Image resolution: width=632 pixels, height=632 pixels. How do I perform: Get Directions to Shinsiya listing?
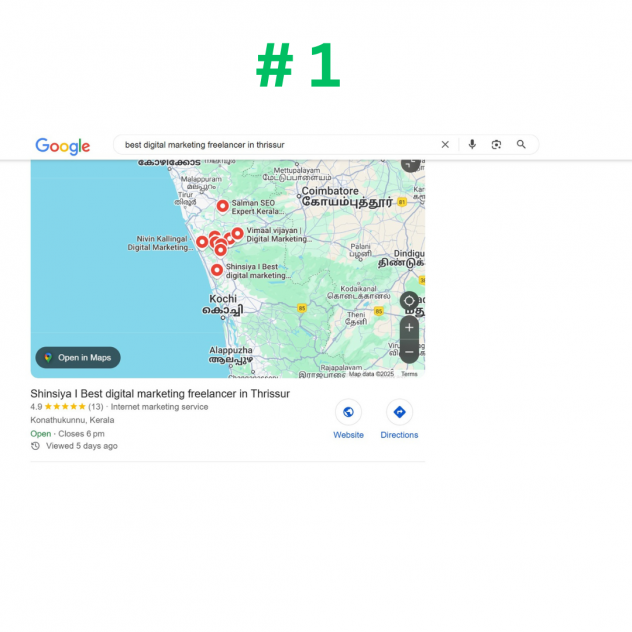click(x=399, y=419)
